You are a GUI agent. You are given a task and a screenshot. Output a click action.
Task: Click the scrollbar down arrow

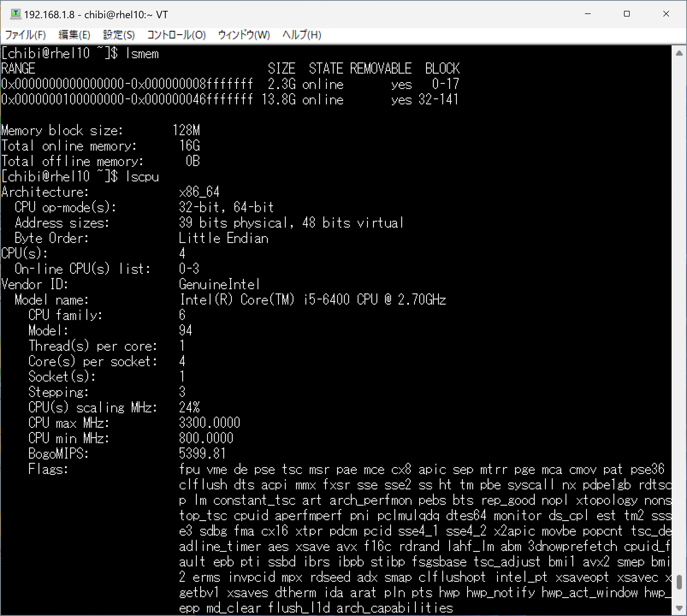[x=679, y=608]
